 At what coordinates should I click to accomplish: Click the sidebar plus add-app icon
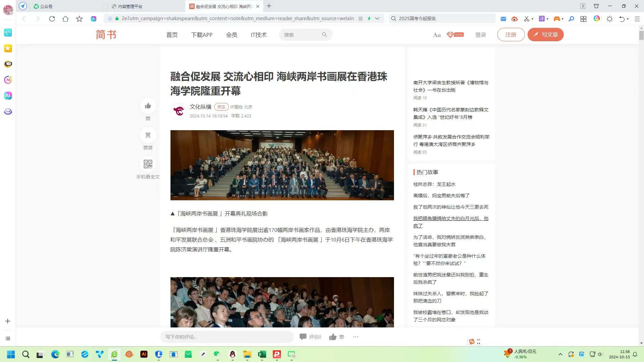click(x=8, y=321)
